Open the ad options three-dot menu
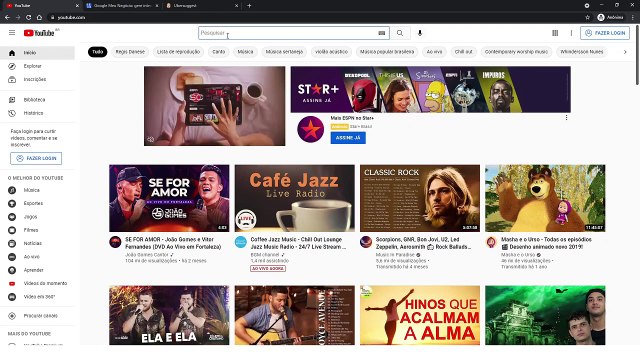Image resolution: width=640 pixels, height=360 pixels. pyautogui.click(x=566, y=118)
